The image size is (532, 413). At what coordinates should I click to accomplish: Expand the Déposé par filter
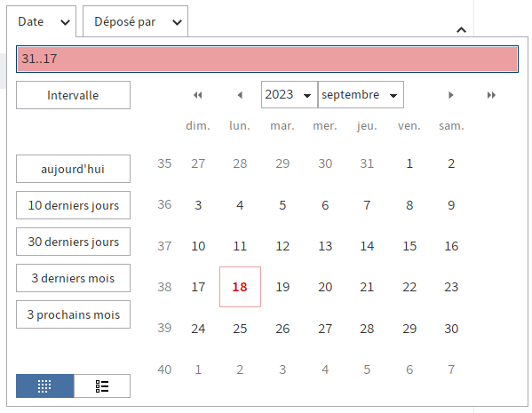point(135,21)
